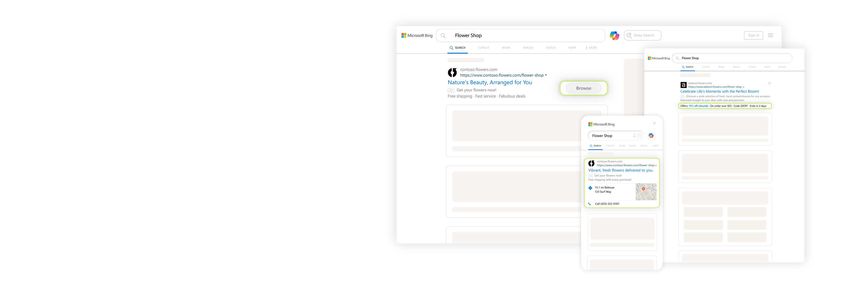Click the phone icon next to Call (425) 555-0101
The image size is (868, 301).
(x=590, y=204)
